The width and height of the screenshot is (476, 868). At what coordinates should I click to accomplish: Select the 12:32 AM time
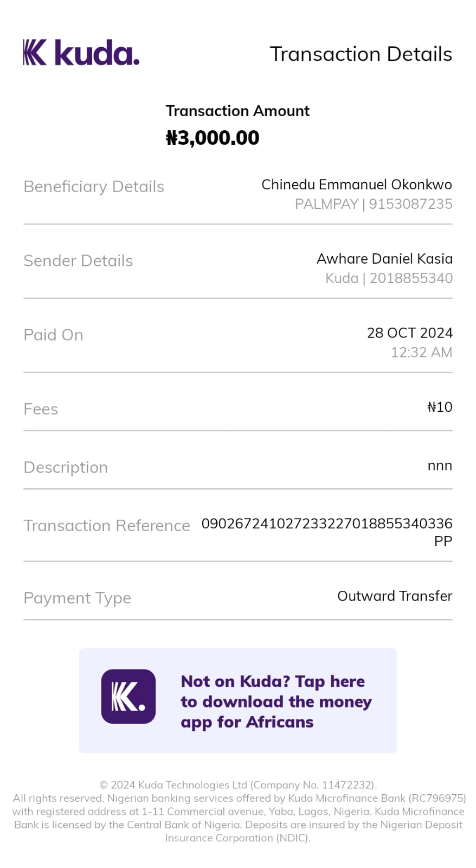pyautogui.click(x=421, y=353)
